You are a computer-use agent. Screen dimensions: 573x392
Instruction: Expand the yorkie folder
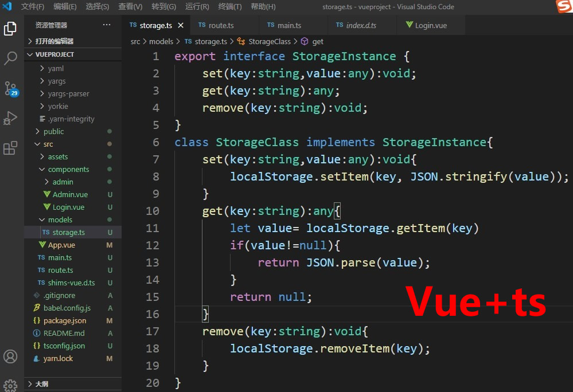tap(73, 106)
